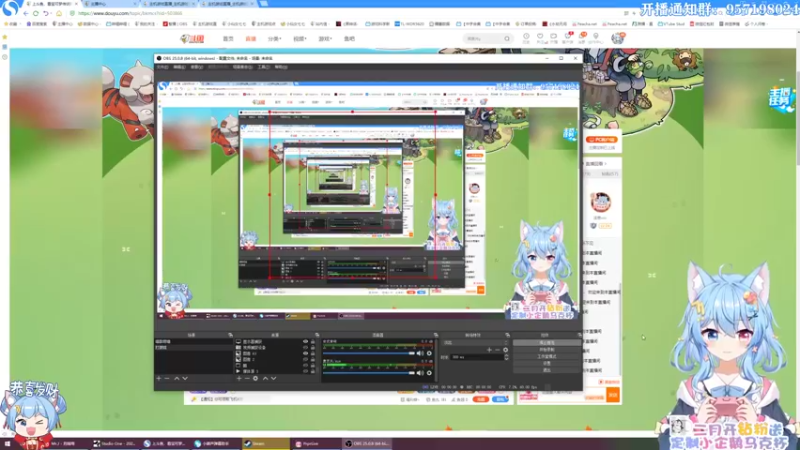The width and height of the screenshot is (800, 450).
Task: Open settings gear of first mixer channel
Action: [x=429, y=353]
